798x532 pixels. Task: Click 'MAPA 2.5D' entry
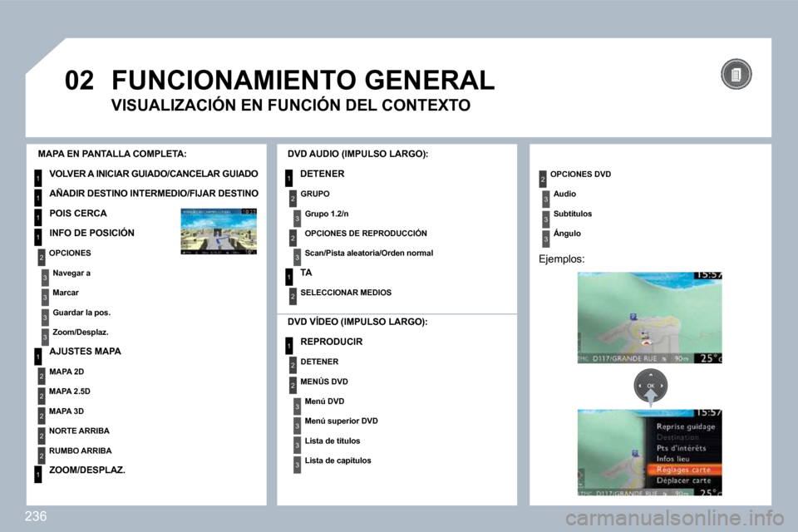pos(70,392)
